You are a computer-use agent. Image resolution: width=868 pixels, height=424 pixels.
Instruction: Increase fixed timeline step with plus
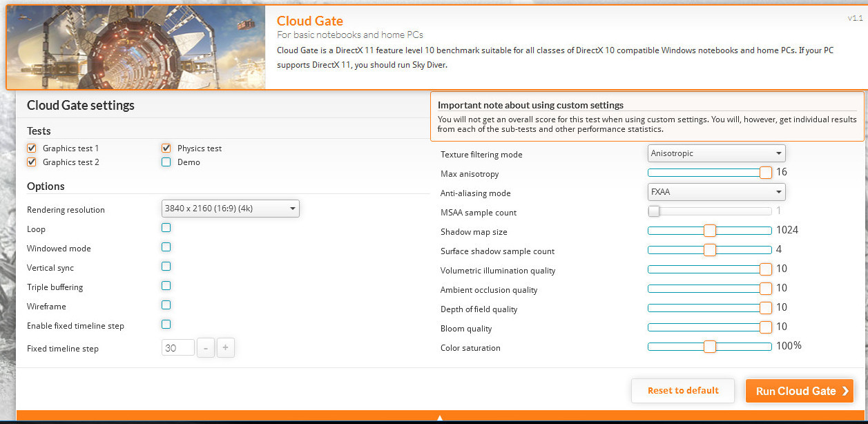click(226, 348)
